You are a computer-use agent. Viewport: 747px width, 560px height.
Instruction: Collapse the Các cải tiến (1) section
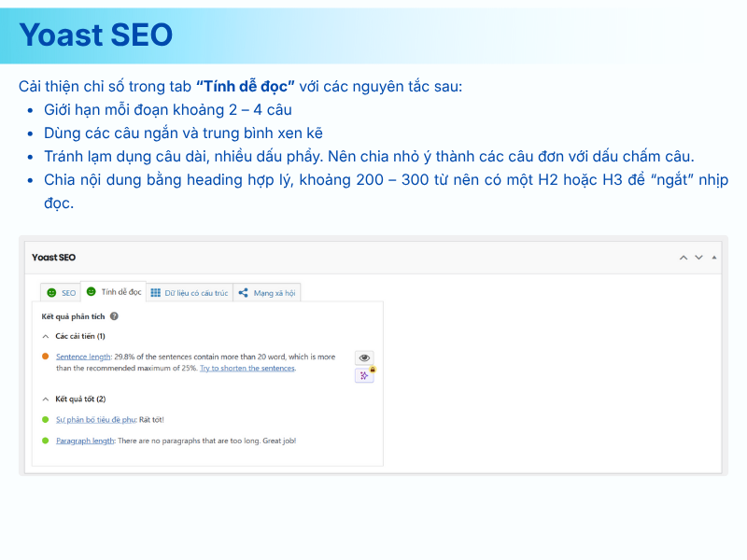click(x=46, y=336)
